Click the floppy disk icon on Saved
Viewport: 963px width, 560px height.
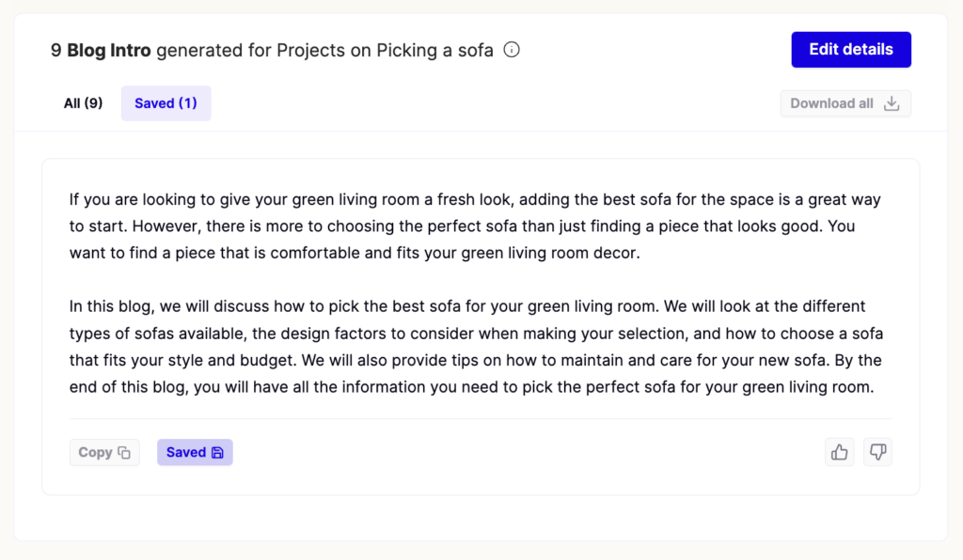217,453
